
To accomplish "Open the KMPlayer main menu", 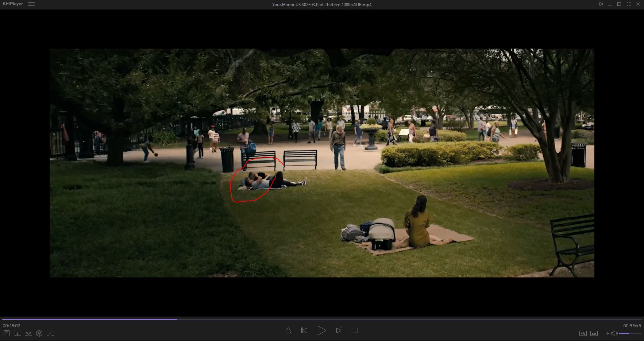I will point(13,4).
